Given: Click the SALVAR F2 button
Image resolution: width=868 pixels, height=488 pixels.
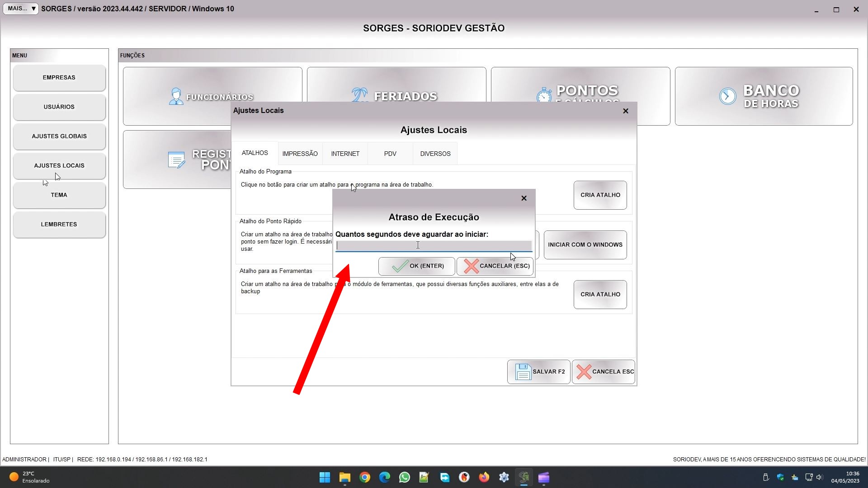Looking at the screenshot, I should [538, 372].
